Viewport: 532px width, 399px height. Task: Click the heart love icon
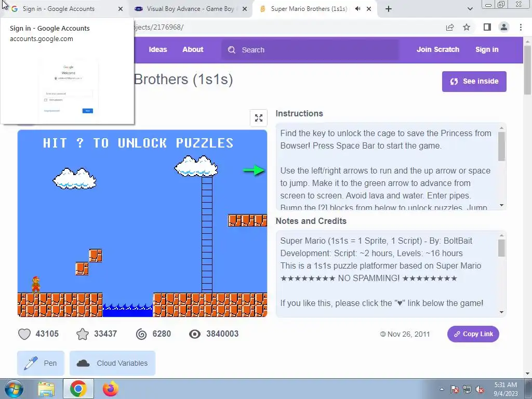pyautogui.click(x=24, y=334)
